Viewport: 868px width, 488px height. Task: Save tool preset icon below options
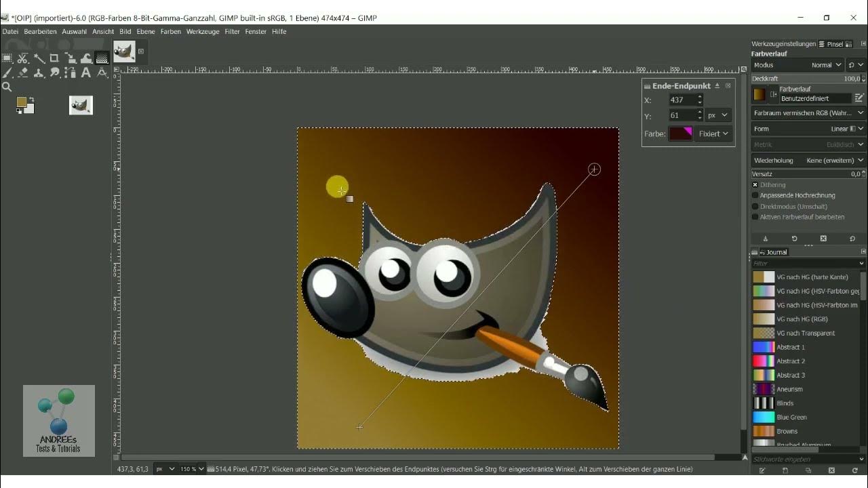coord(766,239)
